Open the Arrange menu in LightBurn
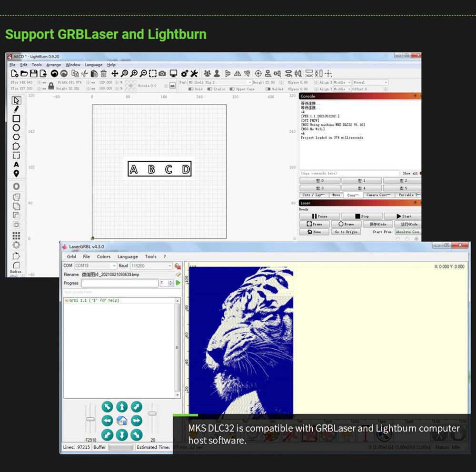The width and height of the screenshot is (476, 472). (53, 65)
